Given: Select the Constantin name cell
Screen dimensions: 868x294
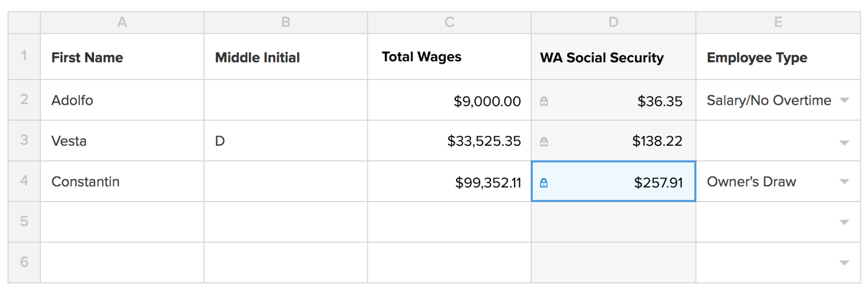Looking at the screenshot, I should pos(122,182).
